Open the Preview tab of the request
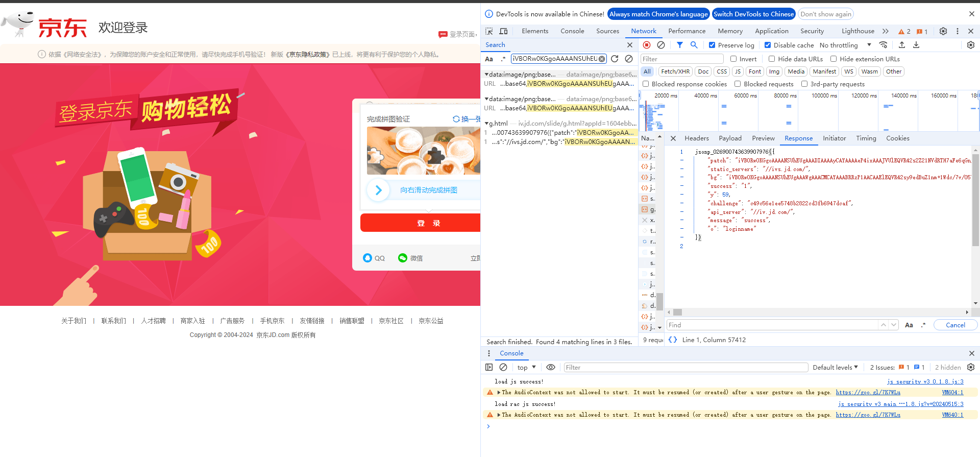Screen dimensions: 980x457 click(x=763, y=138)
